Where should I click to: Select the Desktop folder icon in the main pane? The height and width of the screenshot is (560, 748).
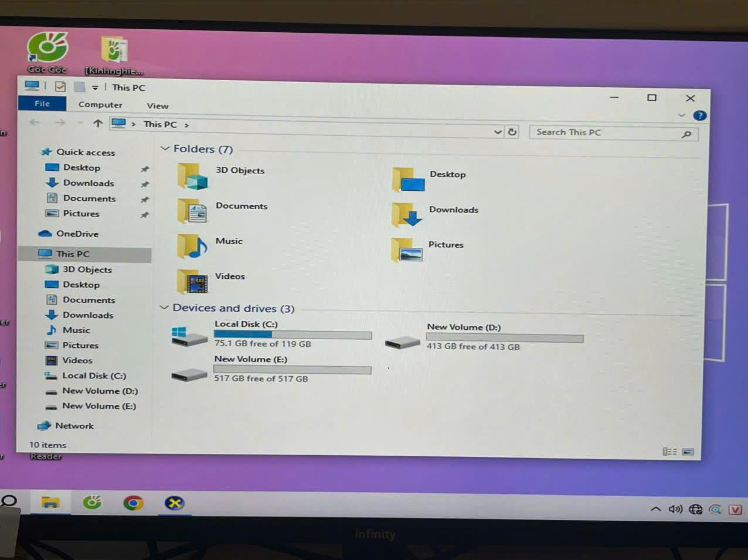tap(408, 180)
